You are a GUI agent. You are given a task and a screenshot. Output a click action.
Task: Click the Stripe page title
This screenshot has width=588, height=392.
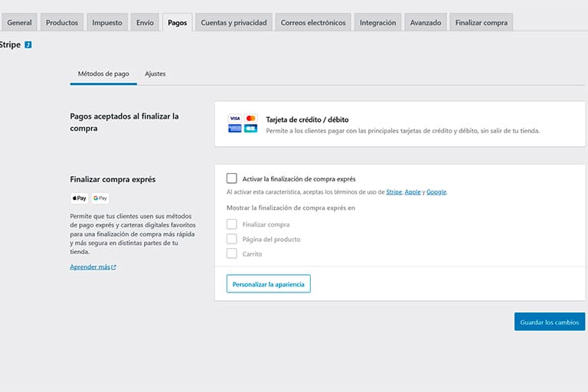(10, 44)
